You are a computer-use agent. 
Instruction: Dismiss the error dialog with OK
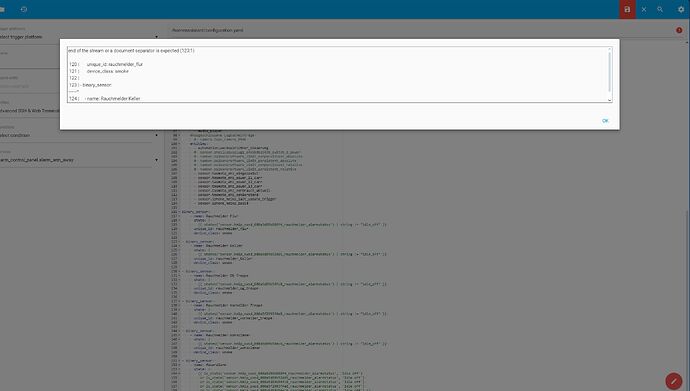(x=605, y=121)
